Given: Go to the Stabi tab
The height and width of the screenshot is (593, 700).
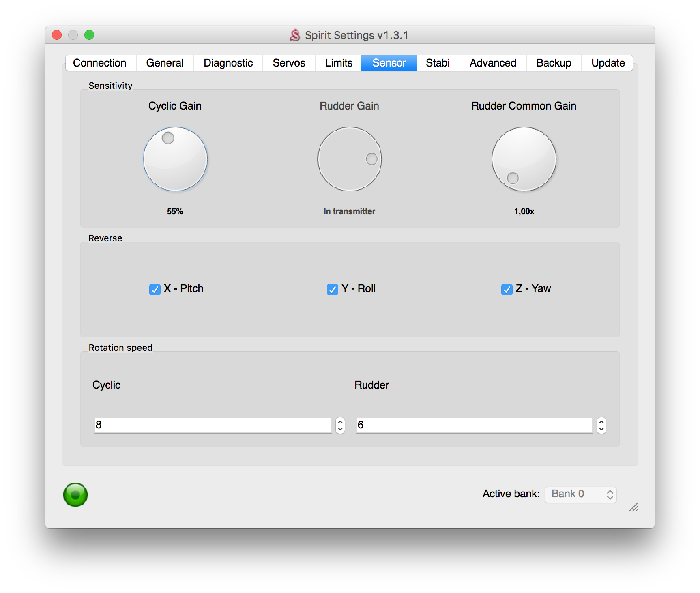Looking at the screenshot, I should [x=438, y=63].
